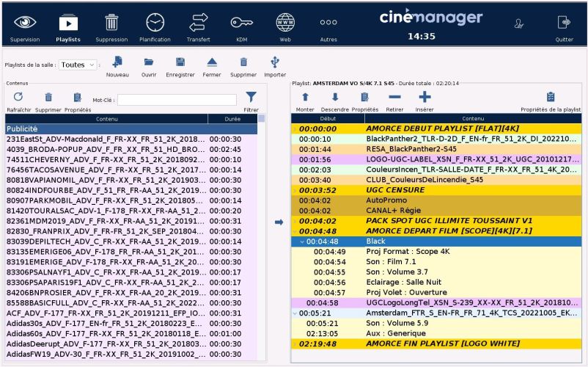Add content via the right arrow button
Screen dimensions: 588x367
[279, 222]
